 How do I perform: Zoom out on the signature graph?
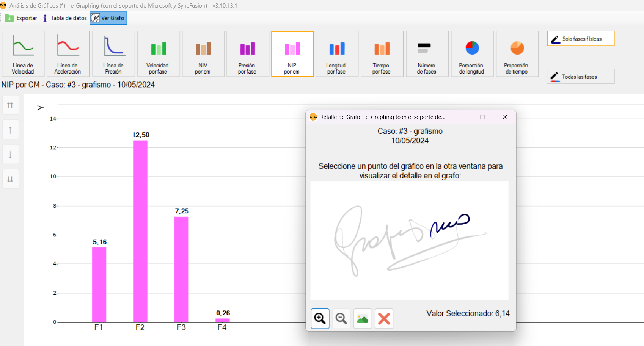point(341,319)
